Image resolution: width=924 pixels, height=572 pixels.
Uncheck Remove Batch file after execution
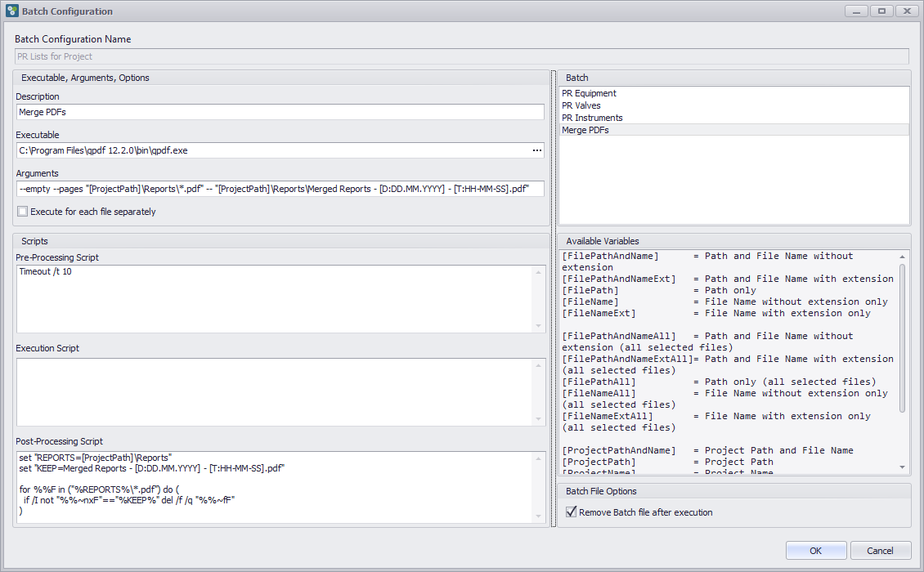coord(572,512)
